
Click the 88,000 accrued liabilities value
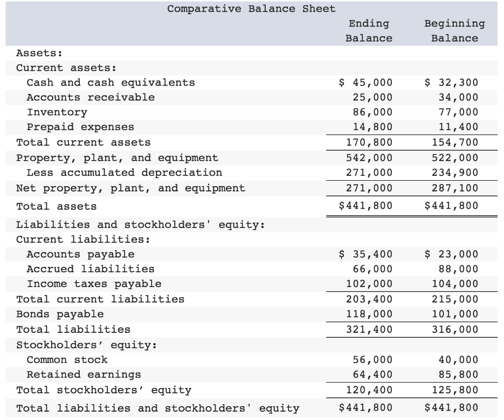[x=458, y=269]
